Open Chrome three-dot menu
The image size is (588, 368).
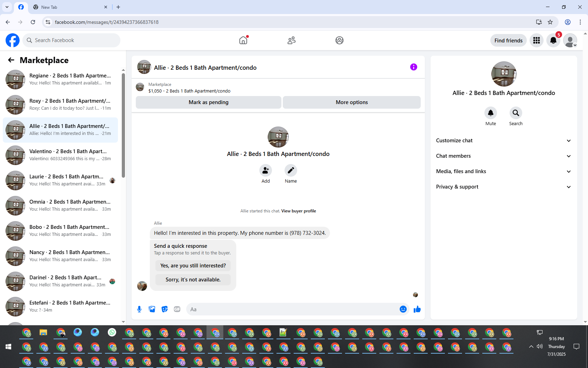[x=580, y=22]
